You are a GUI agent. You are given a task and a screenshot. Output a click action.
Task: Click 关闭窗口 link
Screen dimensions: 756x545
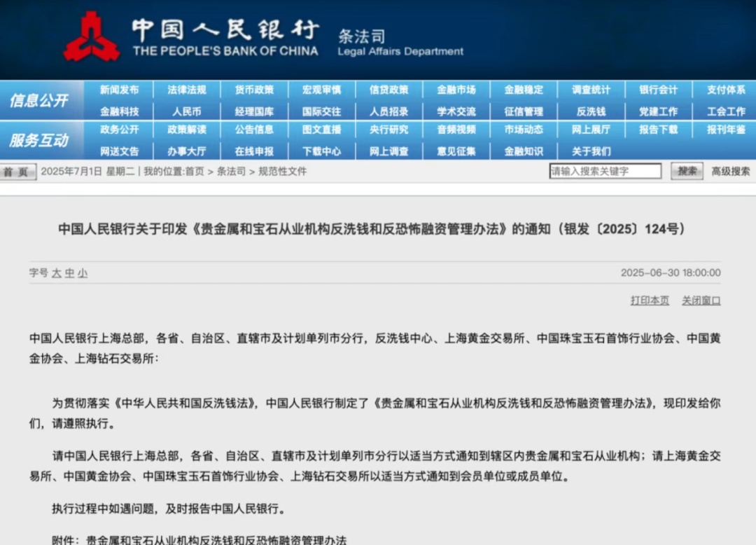click(x=702, y=300)
